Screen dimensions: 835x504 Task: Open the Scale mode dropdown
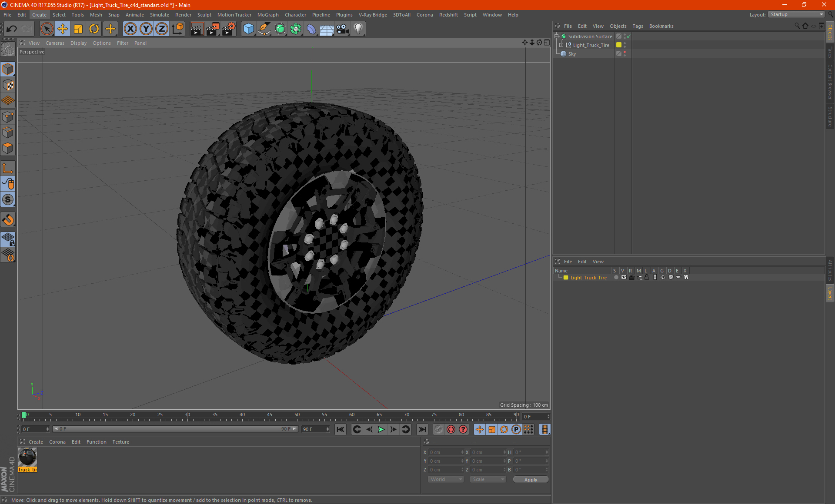tap(488, 479)
